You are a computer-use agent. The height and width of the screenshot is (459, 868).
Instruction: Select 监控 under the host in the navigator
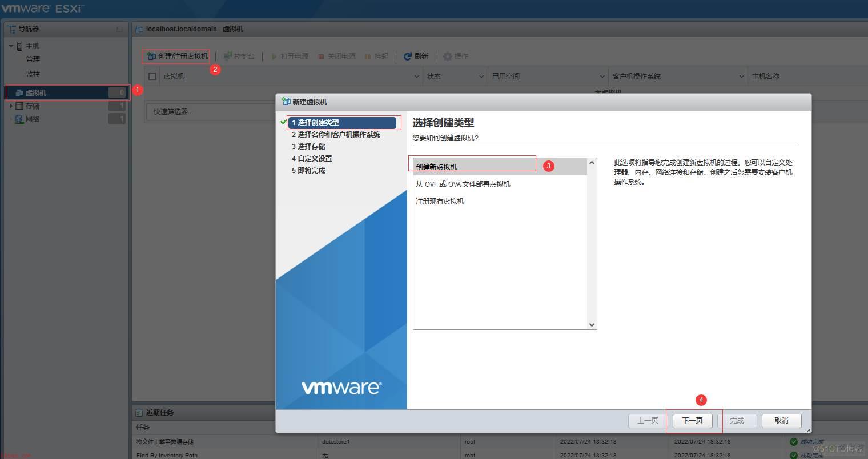tap(33, 74)
